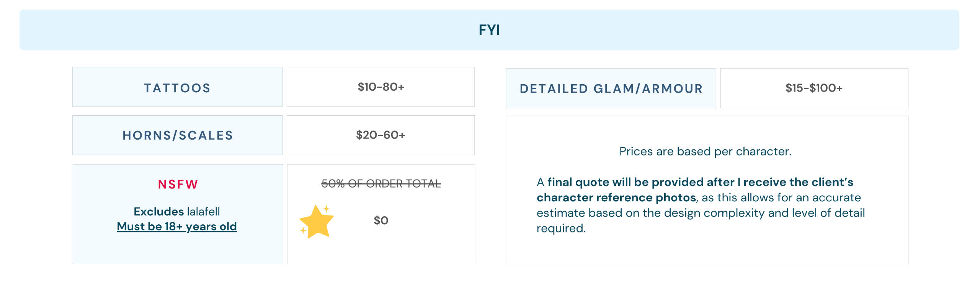
Task: Select struck-through '50% OF ORDER TOTAL'
Action: coord(381,184)
